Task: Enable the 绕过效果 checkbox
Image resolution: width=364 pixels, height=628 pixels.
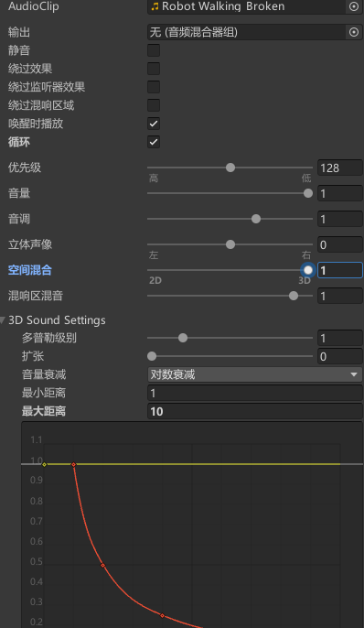Action: pyautogui.click(x=154, y=69)
